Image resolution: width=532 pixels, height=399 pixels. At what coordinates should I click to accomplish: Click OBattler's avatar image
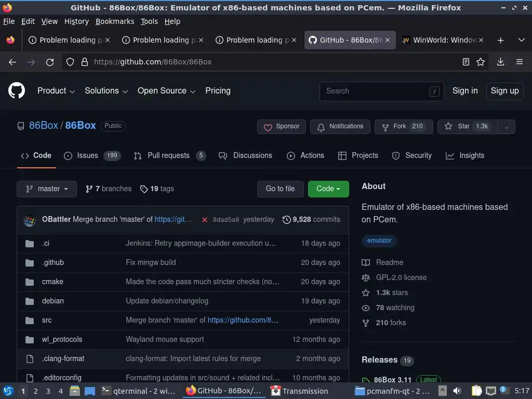(30, 220)
